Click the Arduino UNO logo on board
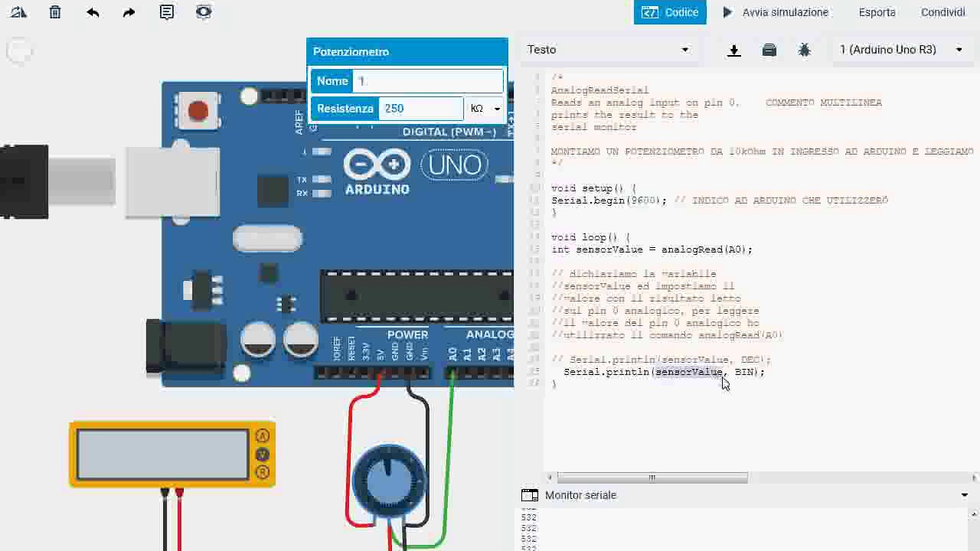Screen dimensions: 980x551 (x=414, y=171)
